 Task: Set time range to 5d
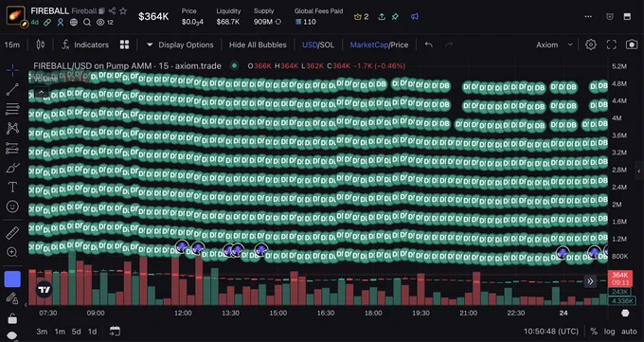(x=76, y=332)
